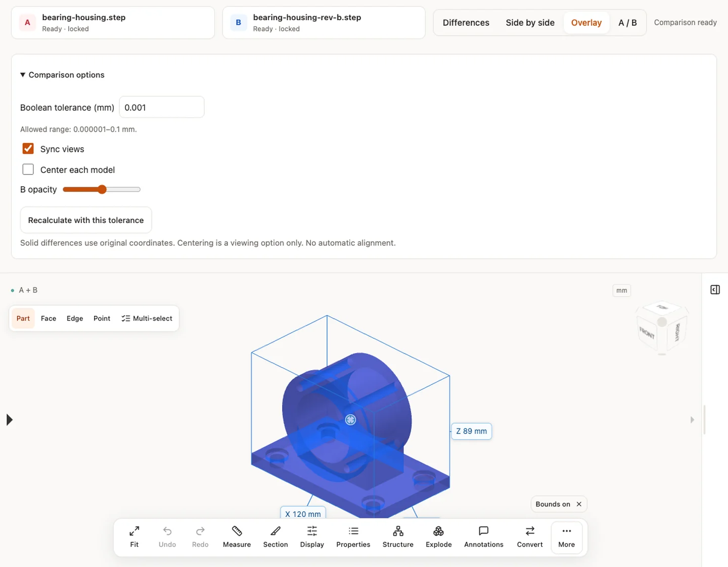Image resolution: width=728 pixels, height=567 pixels.
Task: Enable Center each model checkbox
Action: point(28,169)
